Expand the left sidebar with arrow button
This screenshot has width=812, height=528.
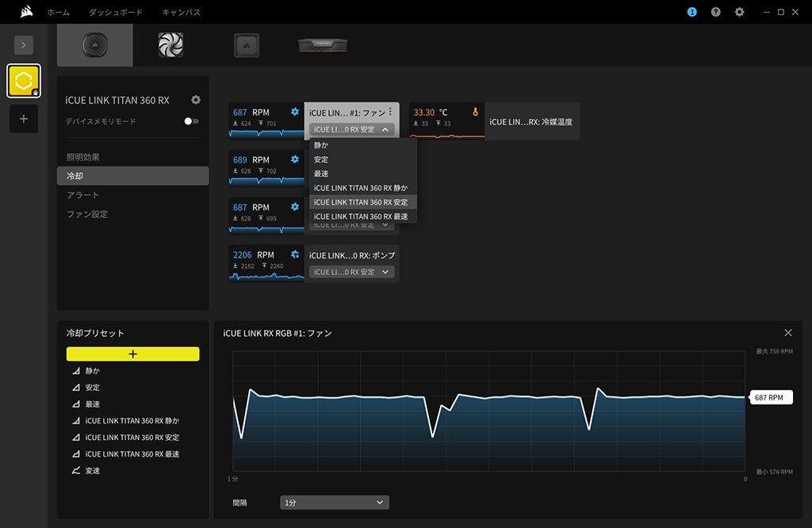pyautogui.click(x=24, y=45)
